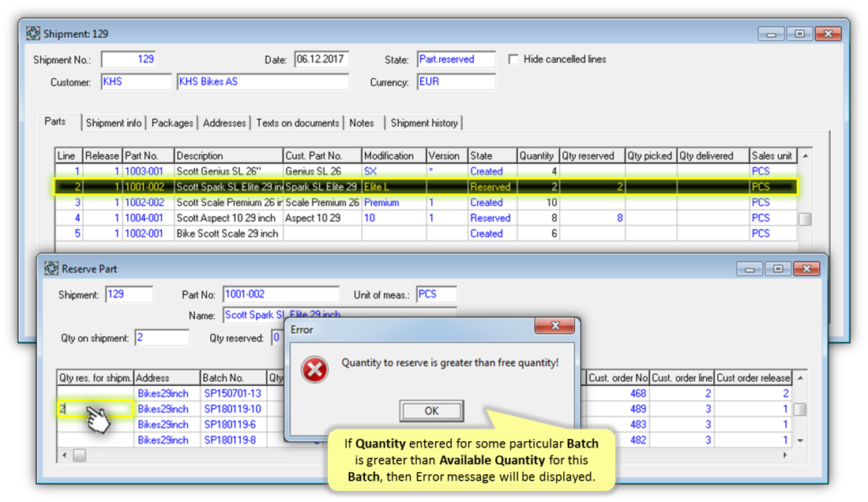Image resolution: width=868 pixels, height=502 pixels.
Task: Click batch number SP150701-13
Action: tap(232, 393)
